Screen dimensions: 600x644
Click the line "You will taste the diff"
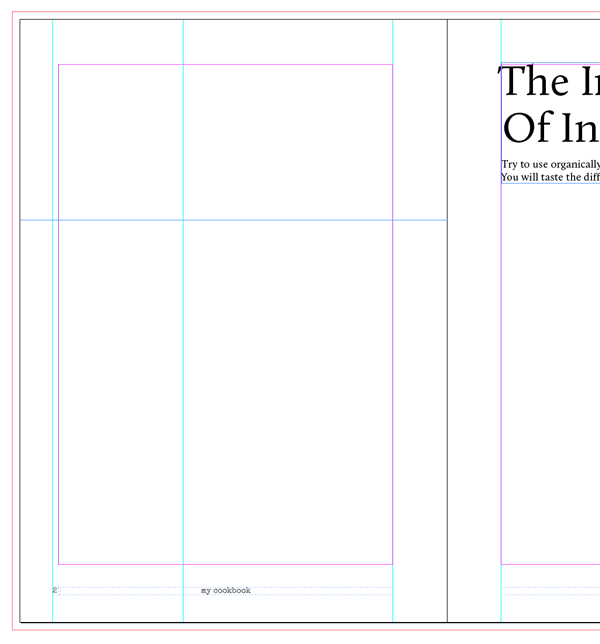550,177
